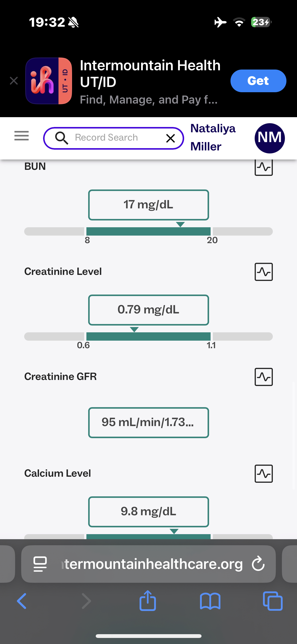Go back to the previous page
Image resolution: width=297 pixels, height=644 pixels.
coord(22,601)
